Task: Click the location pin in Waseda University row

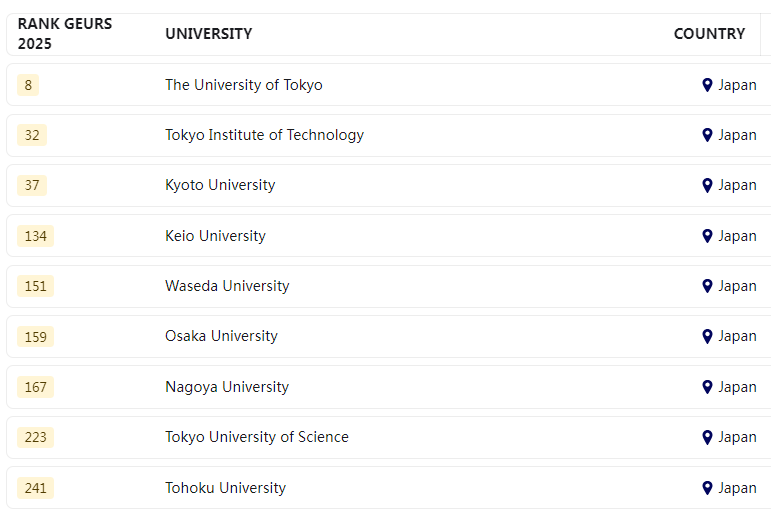Action: click(x=707, y=286)
